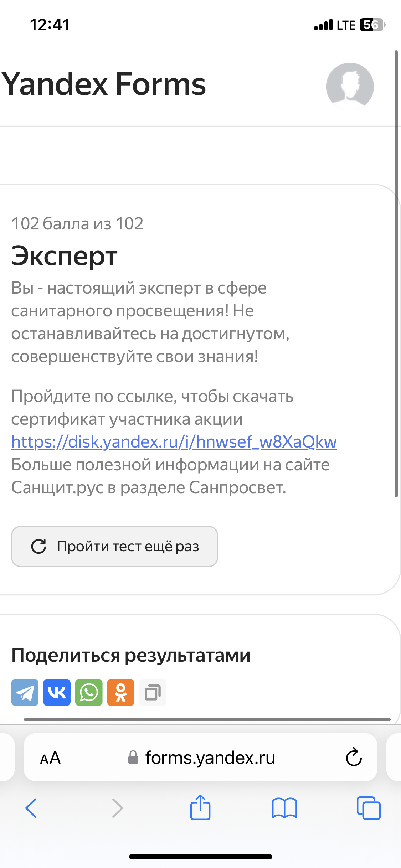Reload the page in Safari address bar

[x=354, y=757]
